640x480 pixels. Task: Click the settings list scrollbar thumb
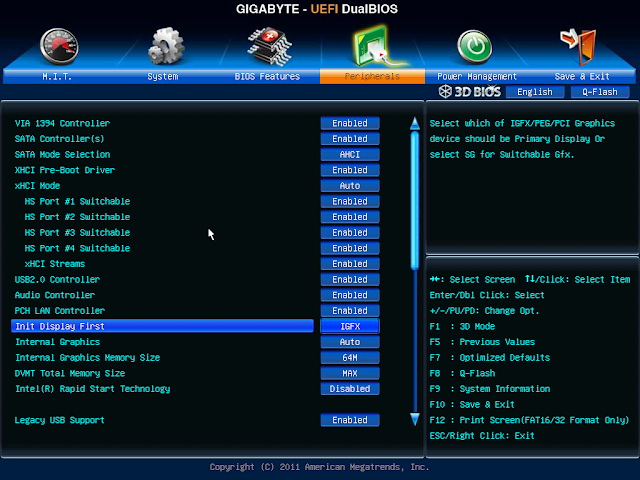[415, 200]
